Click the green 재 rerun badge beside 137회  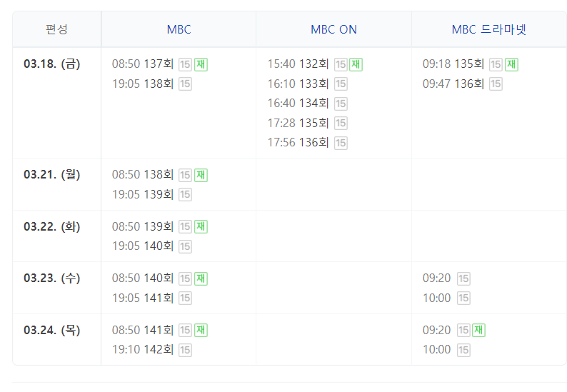pyautogui.click(x=201, y=64)
